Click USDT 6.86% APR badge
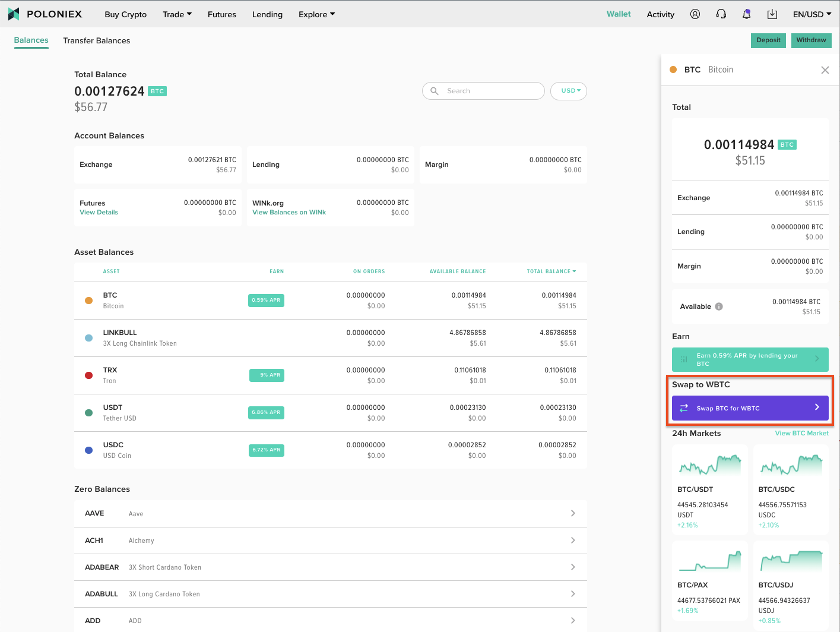Image resolution: width=840 pixels, height=632 pixels. [x=266, y=412]
